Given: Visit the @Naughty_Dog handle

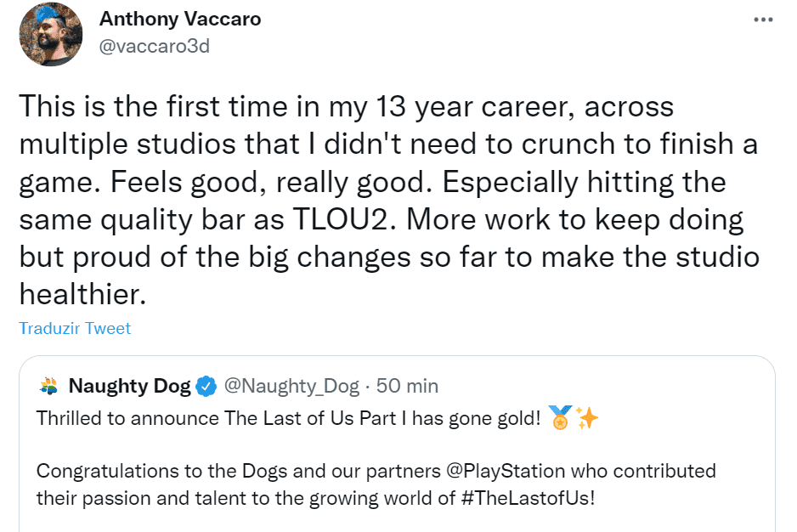Looking at the screenshot, I should (291, 386).
